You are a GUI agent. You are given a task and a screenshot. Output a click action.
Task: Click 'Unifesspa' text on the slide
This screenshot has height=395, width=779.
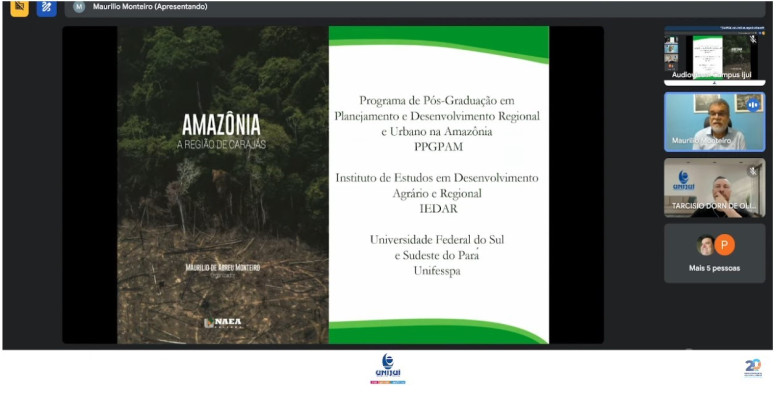[437, 271]
